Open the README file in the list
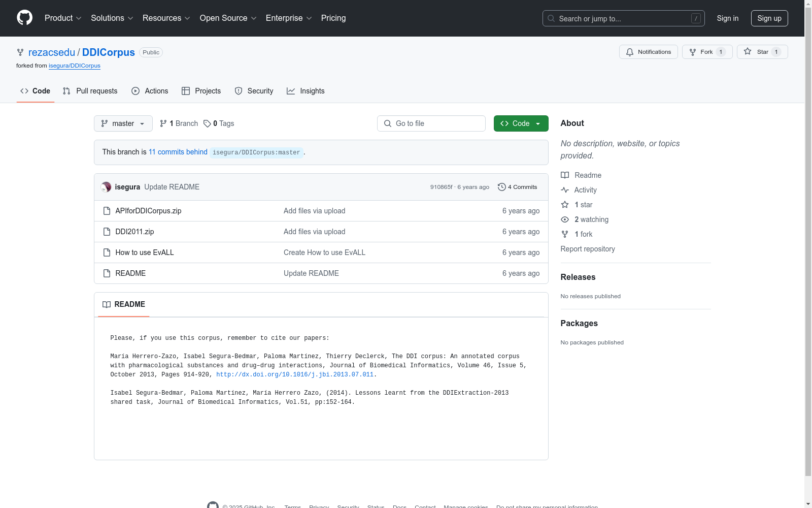 pos(130,273)
